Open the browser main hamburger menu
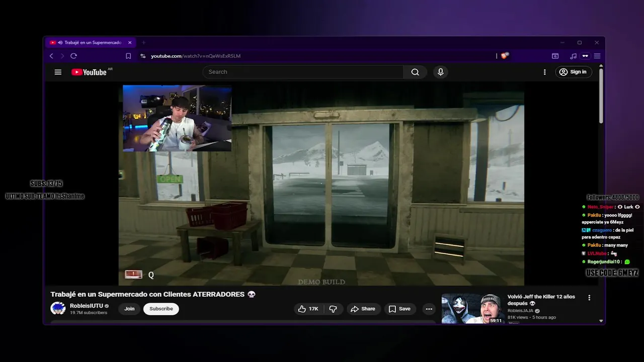The image size is (644, 362). [597, 56]
